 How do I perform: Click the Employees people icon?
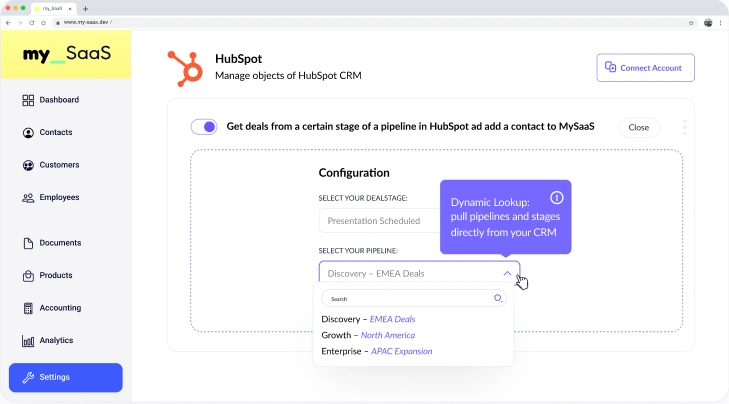[28, 198]
